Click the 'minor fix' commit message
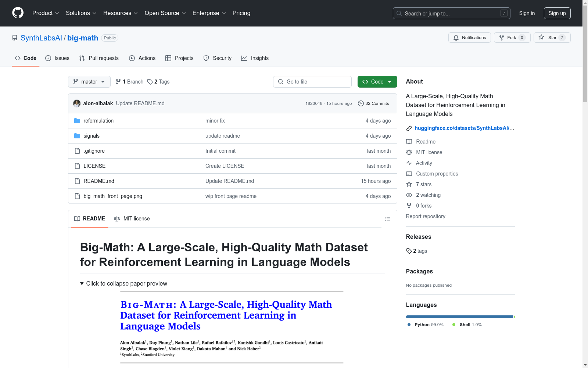Image resolution: width=588 pixels, height=368 pixels. pos(215,121)
